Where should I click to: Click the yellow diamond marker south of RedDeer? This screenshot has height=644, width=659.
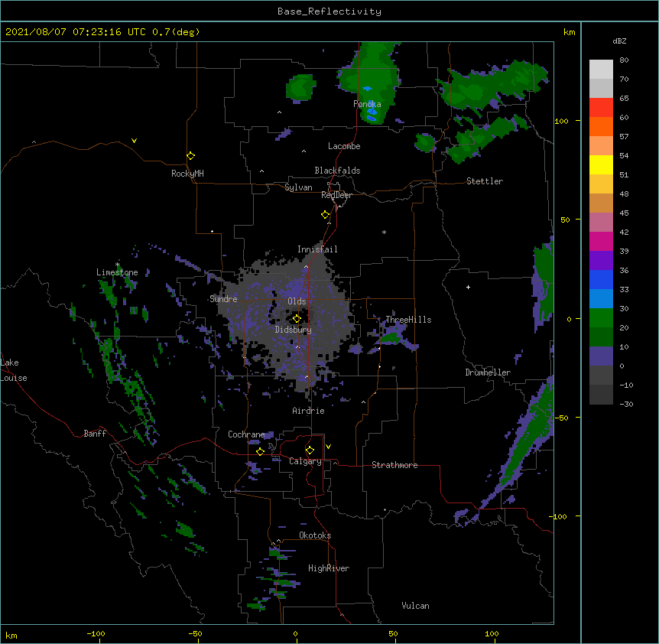click(325, 214)
